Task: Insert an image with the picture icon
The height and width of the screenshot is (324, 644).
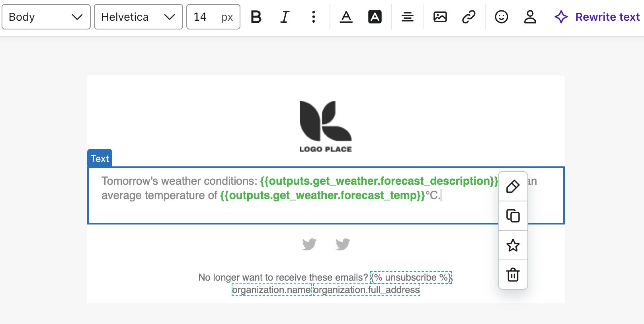Action: coord(440,17)
